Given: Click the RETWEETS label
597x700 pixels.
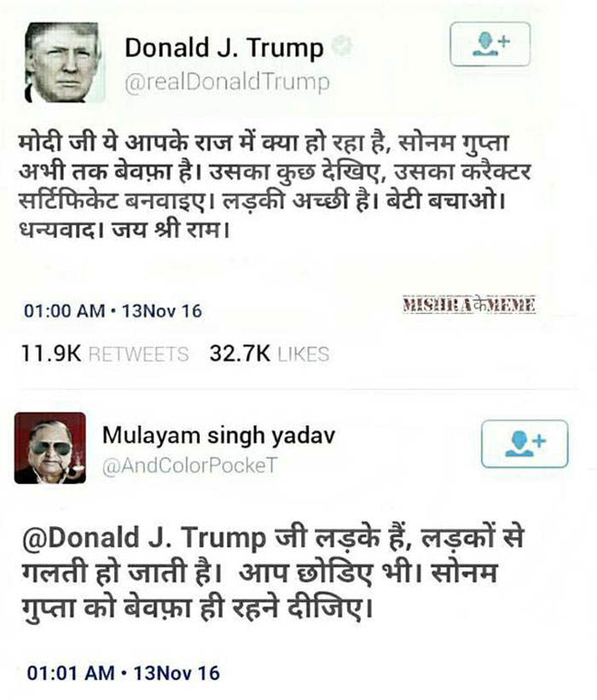Looking at the screenshot, I should point(139,355).
